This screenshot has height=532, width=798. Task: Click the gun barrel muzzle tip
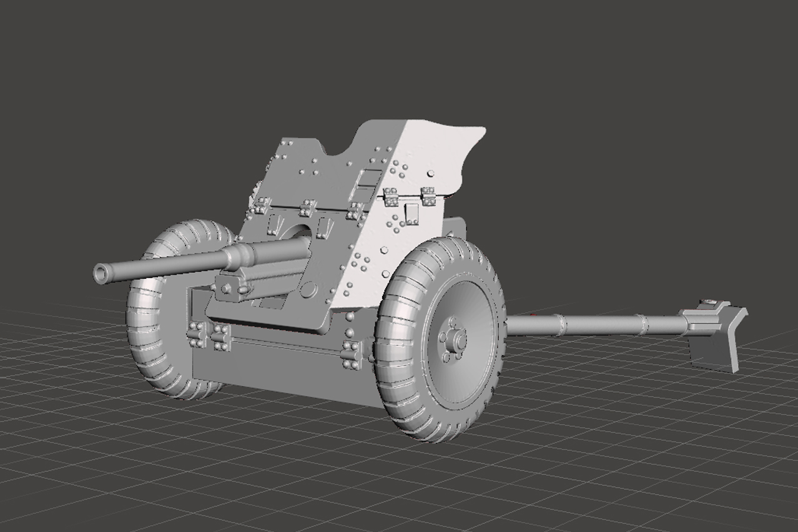point(101,273)
